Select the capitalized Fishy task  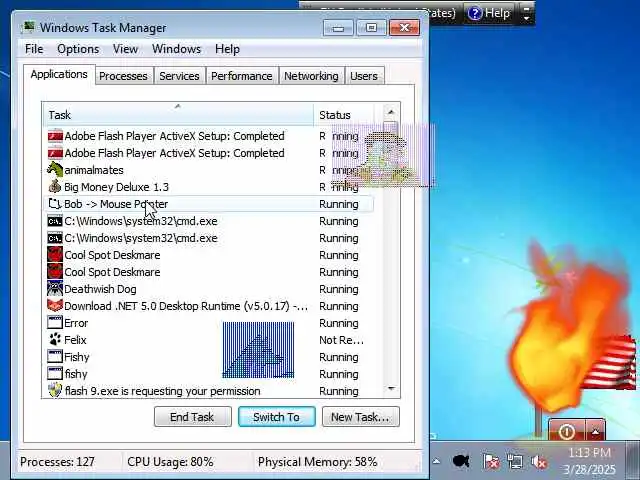pos(208,357)
